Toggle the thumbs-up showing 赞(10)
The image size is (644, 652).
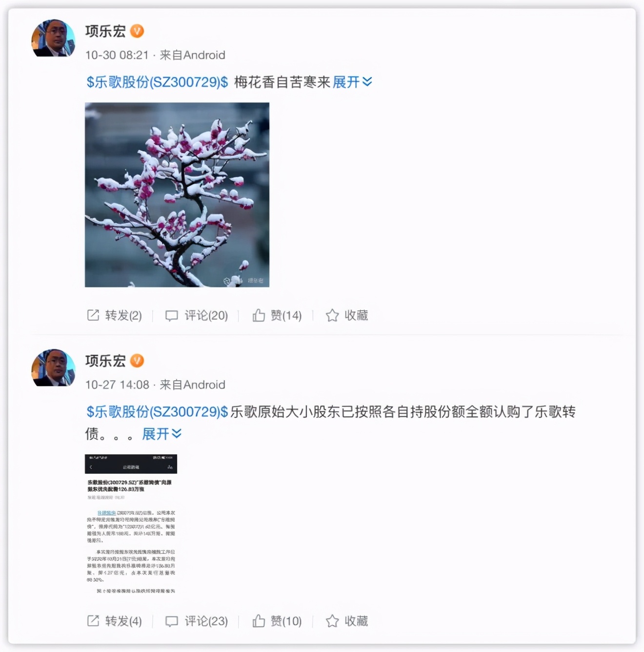[x=259, y=621]
